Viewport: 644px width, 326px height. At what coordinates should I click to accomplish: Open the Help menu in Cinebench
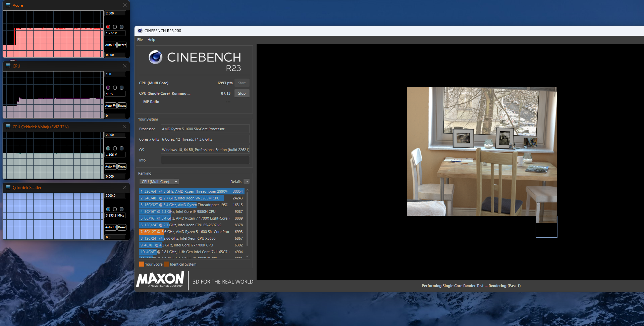151,40
